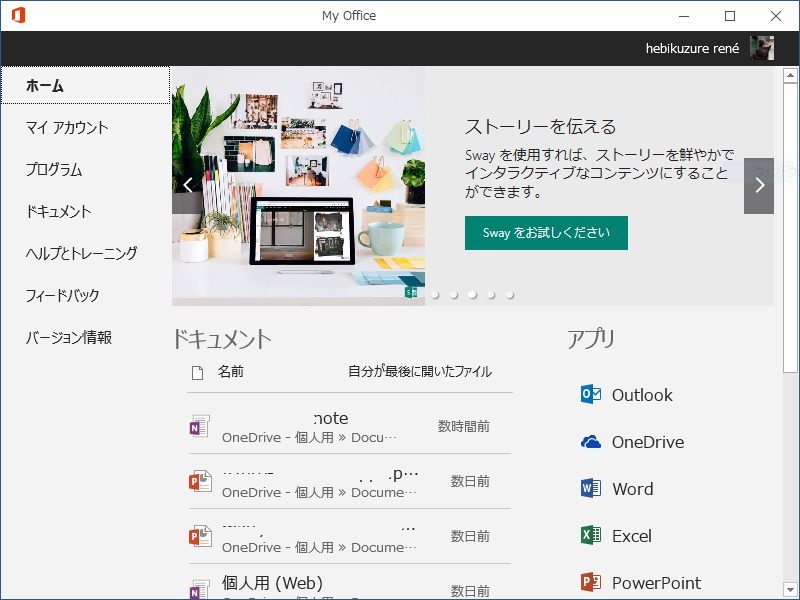
Task: Click the Sway をお試しください button
Action: pos(546,233)
